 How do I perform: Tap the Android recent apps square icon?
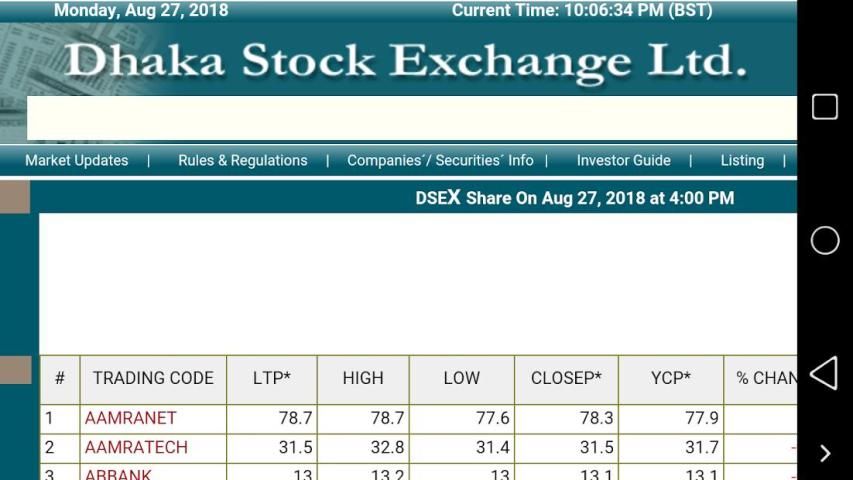click(x=824, y=107)
